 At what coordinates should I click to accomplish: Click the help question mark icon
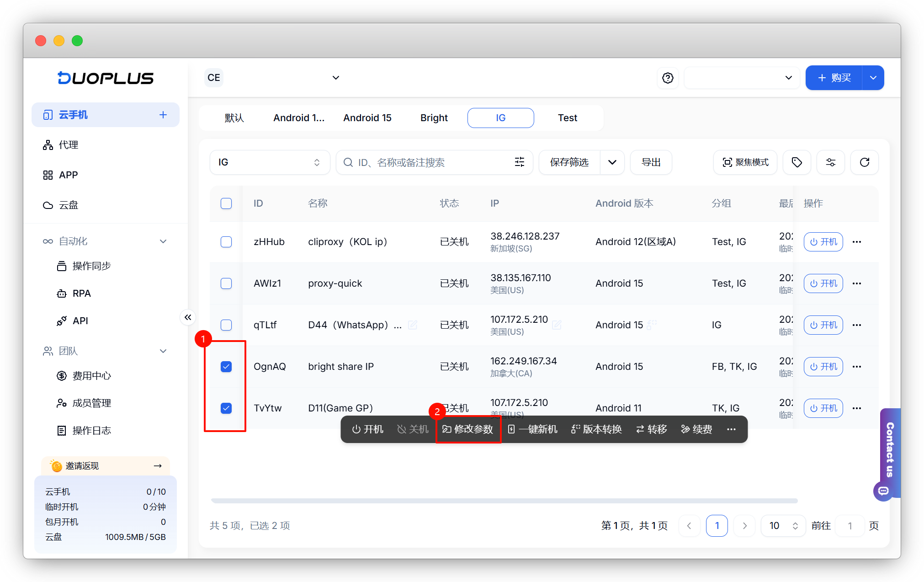(x=668, y=78)
